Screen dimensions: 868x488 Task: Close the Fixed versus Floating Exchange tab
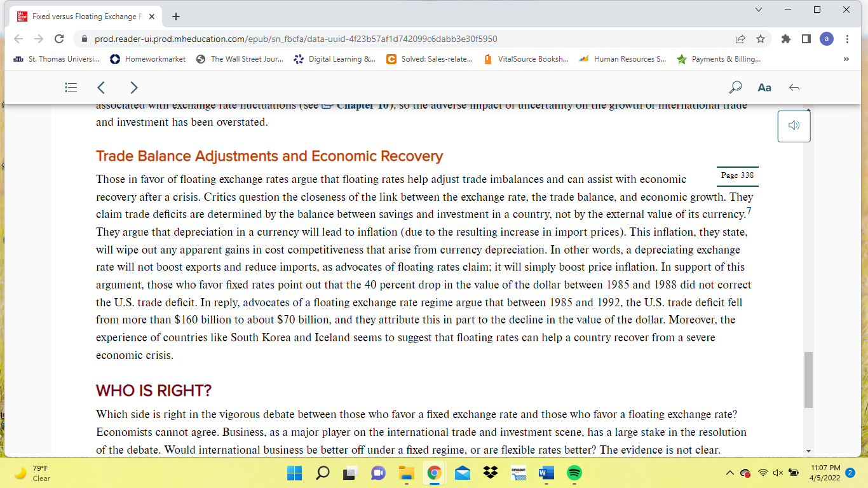coord(153,16)
